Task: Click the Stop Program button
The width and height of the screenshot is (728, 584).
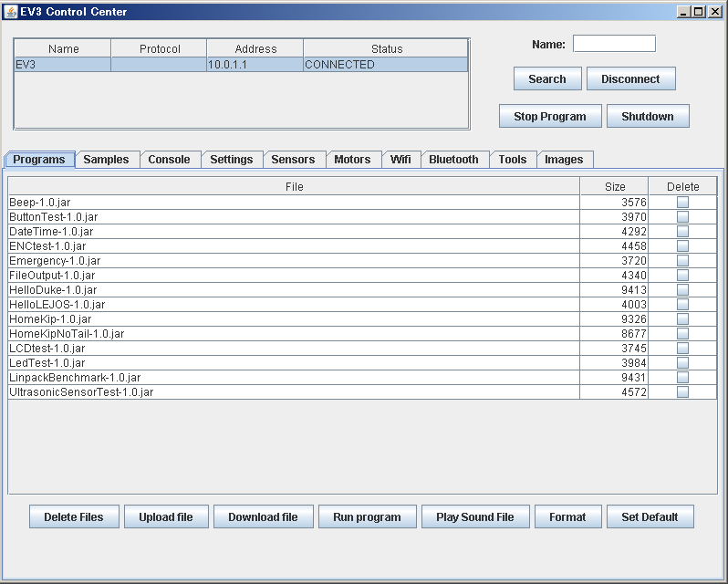Action: (550, 116)
